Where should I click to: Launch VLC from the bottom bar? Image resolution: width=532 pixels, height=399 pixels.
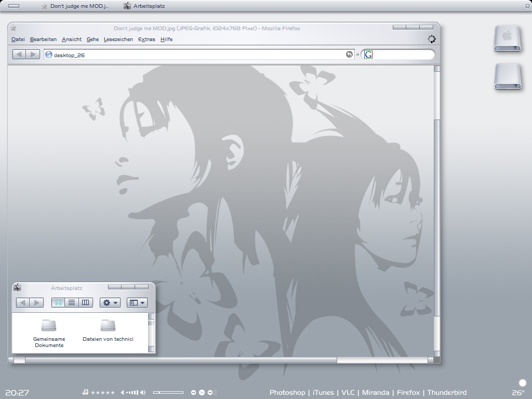(x=348, y=393)
